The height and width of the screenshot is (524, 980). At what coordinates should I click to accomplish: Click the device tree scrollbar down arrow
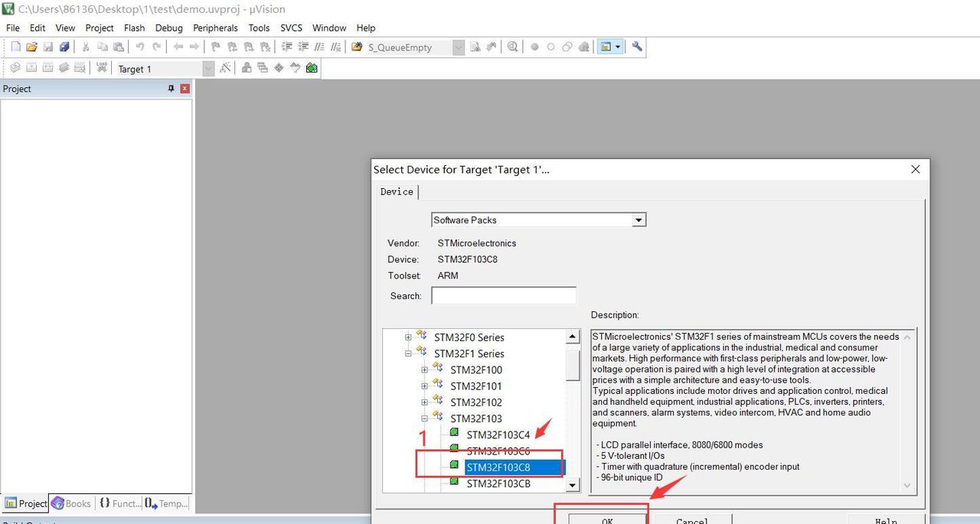[573, 484]
